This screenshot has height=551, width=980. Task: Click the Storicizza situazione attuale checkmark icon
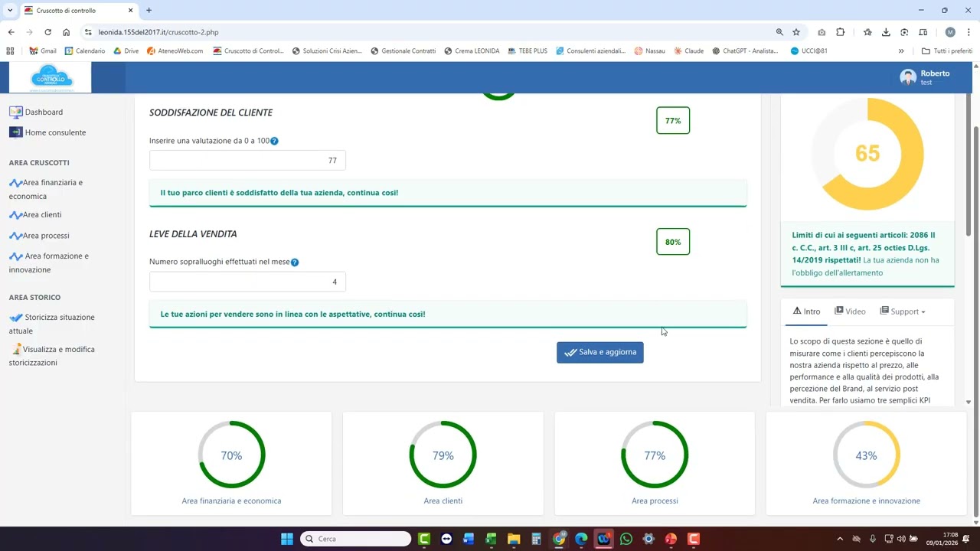[x=16, y=318]
